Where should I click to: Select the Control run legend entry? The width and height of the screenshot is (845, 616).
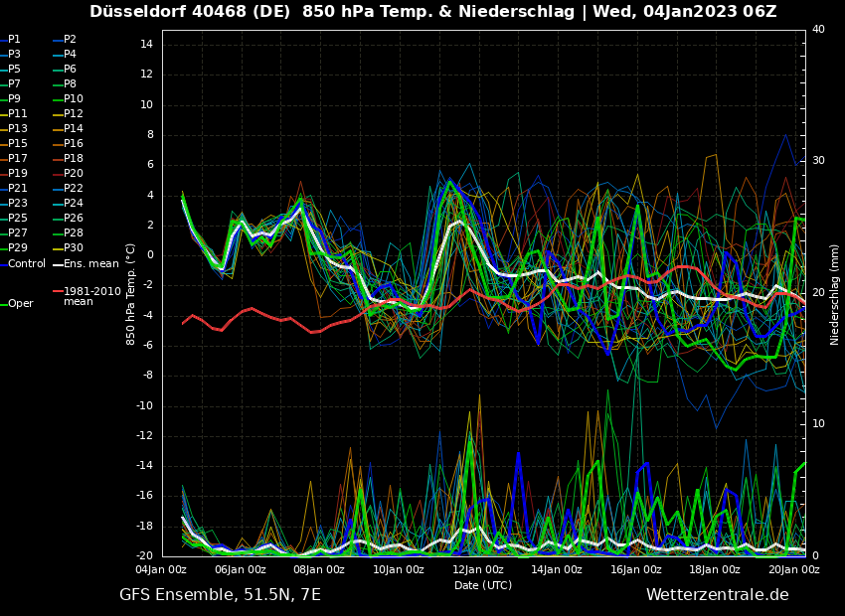point(26,263)
